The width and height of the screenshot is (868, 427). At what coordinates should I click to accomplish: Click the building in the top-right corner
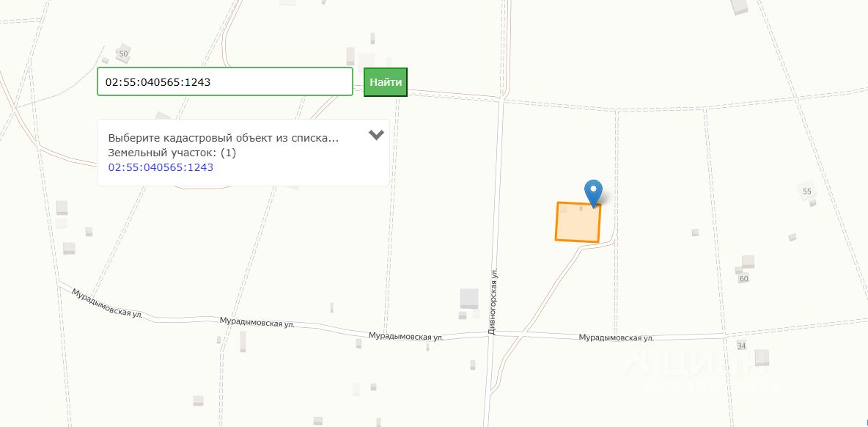[x=739, y=7]
